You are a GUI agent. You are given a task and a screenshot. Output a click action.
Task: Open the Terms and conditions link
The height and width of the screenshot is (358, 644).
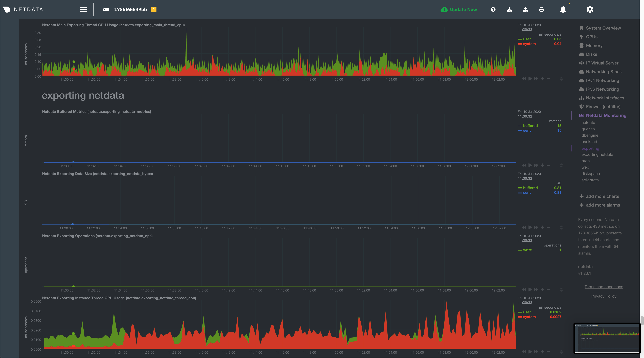pyautogui.click(x=604, y=287)
